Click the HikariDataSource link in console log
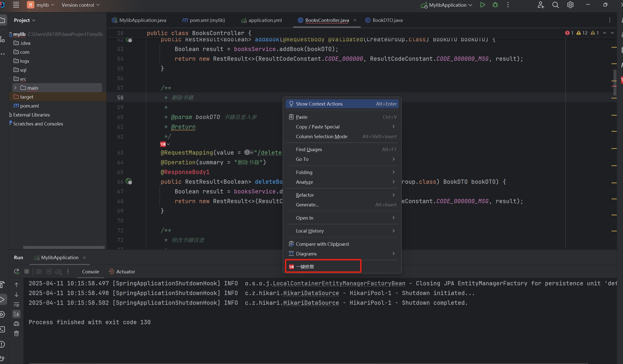The height and width of the screenshot is (364, 623). tap(311, 293)
